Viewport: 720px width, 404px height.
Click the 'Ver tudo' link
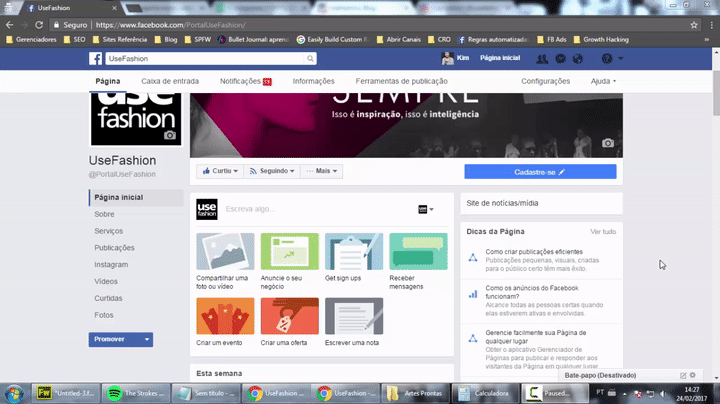coord(603,231)
